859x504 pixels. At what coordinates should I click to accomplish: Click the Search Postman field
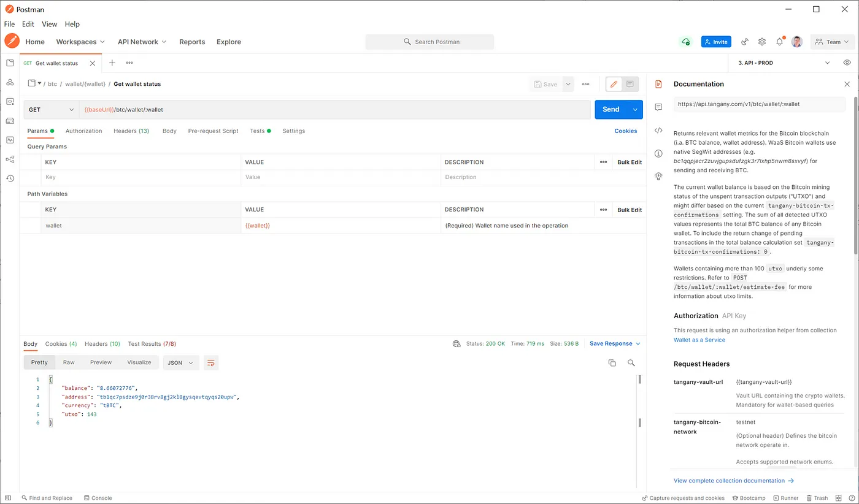(x=429, y=42)
